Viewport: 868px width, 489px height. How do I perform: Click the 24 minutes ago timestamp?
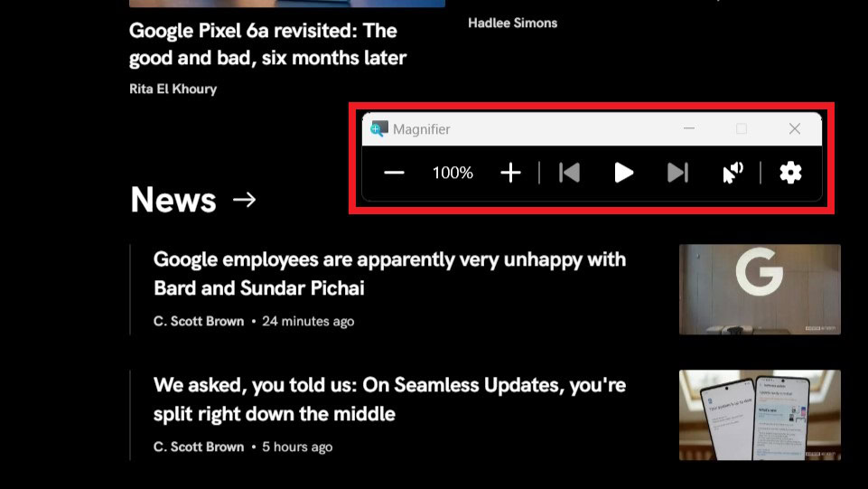(308, 321)
